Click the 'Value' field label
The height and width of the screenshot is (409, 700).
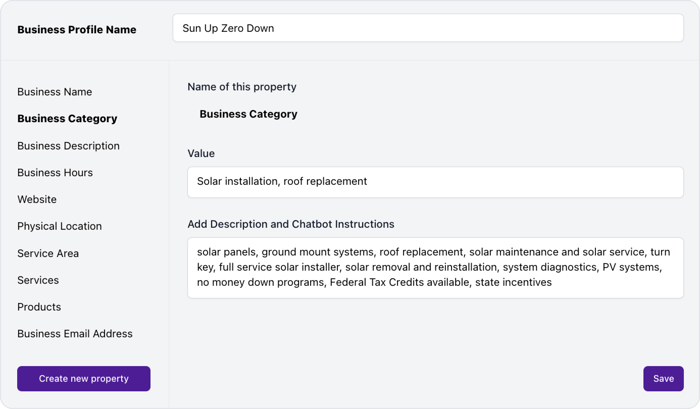201,154
